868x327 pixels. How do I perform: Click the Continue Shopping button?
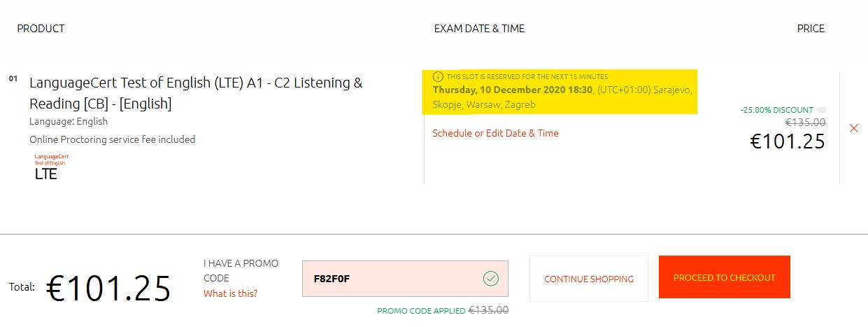(x=589, y=279)
